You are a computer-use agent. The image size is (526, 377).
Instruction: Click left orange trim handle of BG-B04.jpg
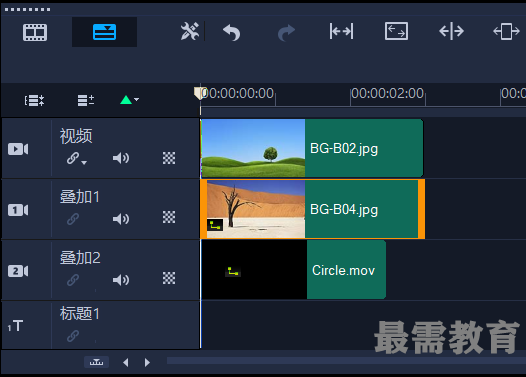pyautogui.click(x=204, y=209)
